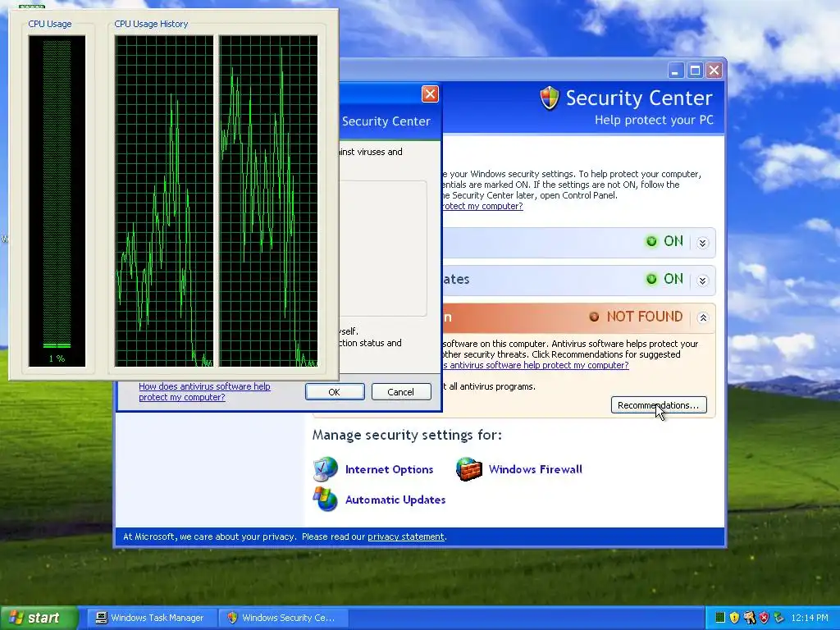Maximize the Security Center window
This screenshot has width=840, height=630.
pyautogui.click(x=696, y=71)
